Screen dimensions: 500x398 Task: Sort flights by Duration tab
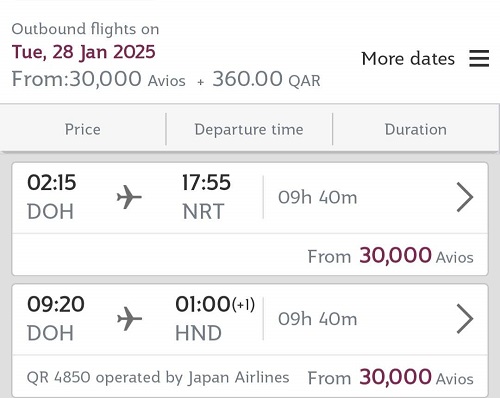[416, 129]
